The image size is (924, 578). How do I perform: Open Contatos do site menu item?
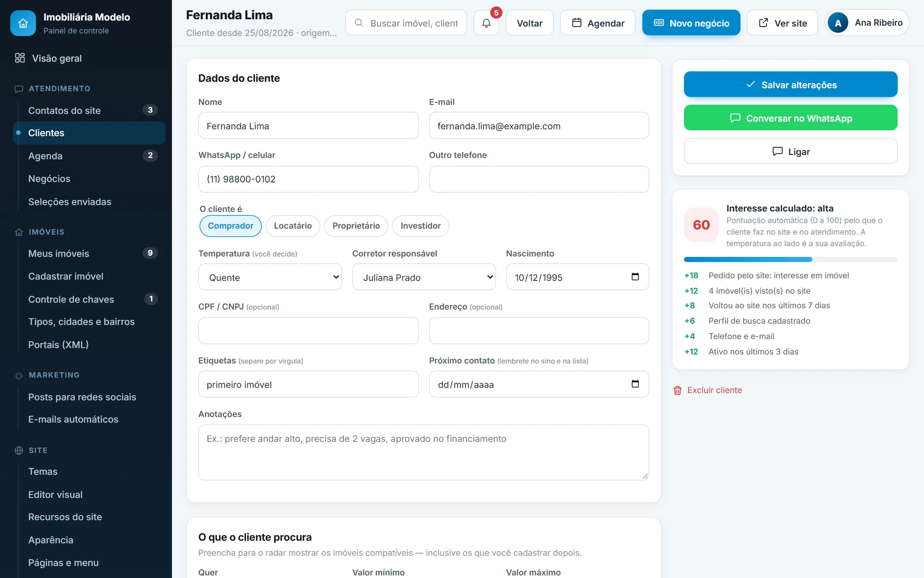click(89, 110)
